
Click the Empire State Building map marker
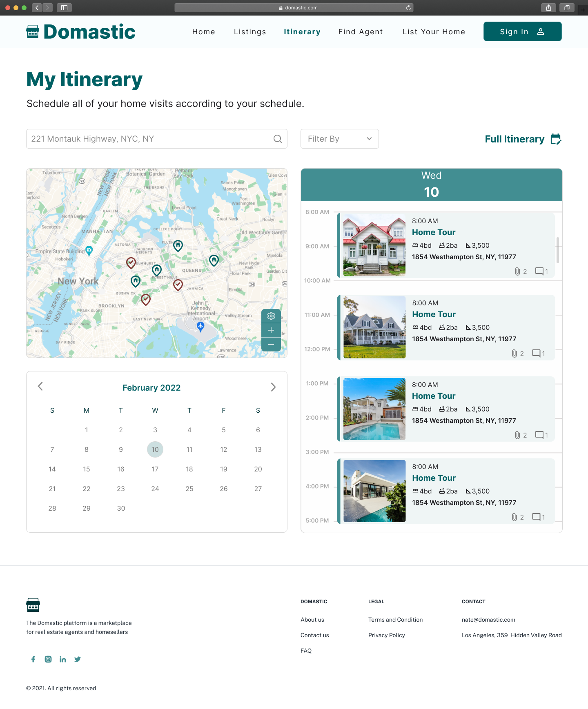click(x=89, y=251)
